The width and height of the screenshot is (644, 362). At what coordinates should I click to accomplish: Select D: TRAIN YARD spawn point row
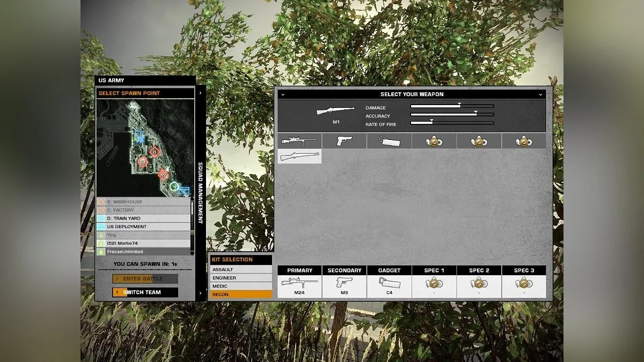tap(143, 218)
